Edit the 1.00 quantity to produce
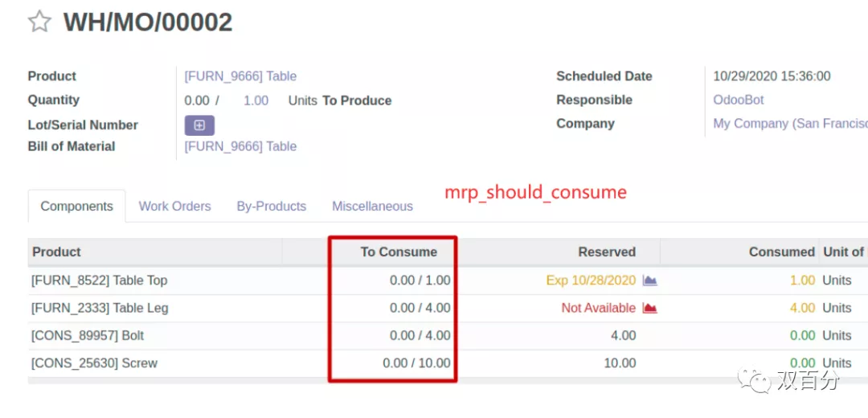The image size is (868, 418). click(256, 100)
